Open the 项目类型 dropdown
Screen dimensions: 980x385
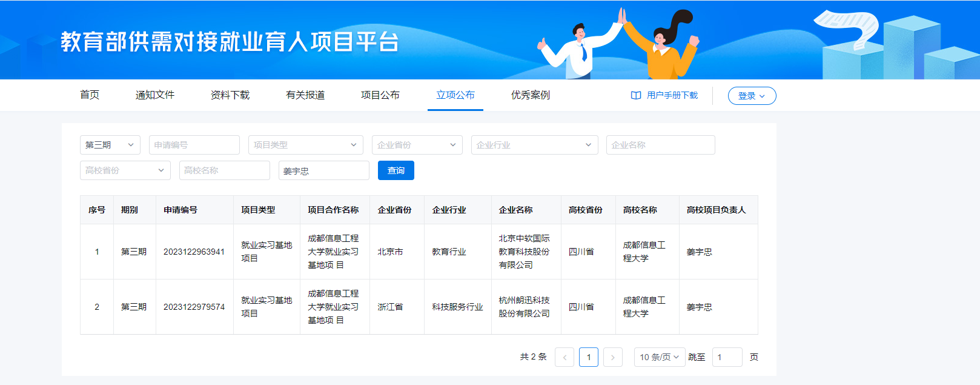click(x=305, y=145)
